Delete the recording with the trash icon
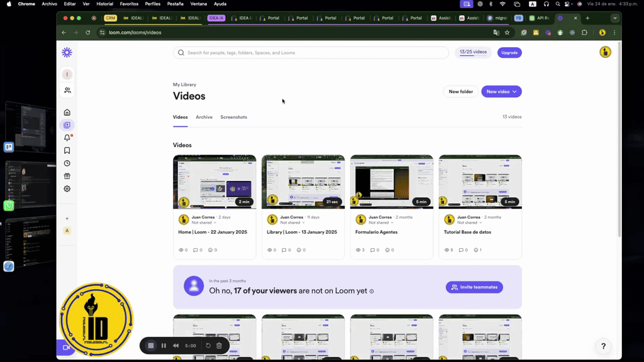The width and height of the screenshot is (644, 362). [x=219, y=346]
